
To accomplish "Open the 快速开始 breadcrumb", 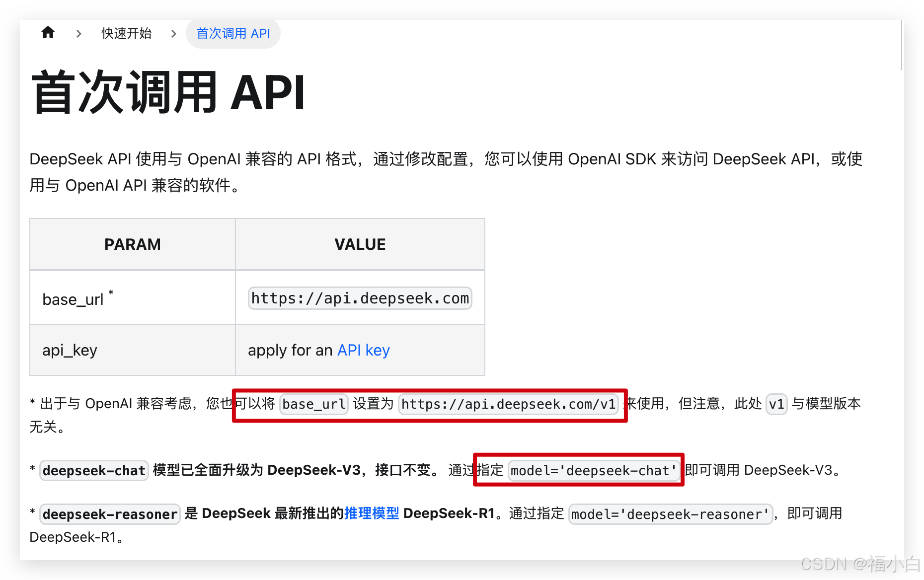I will pyautogui.click(x=126, y=33).
